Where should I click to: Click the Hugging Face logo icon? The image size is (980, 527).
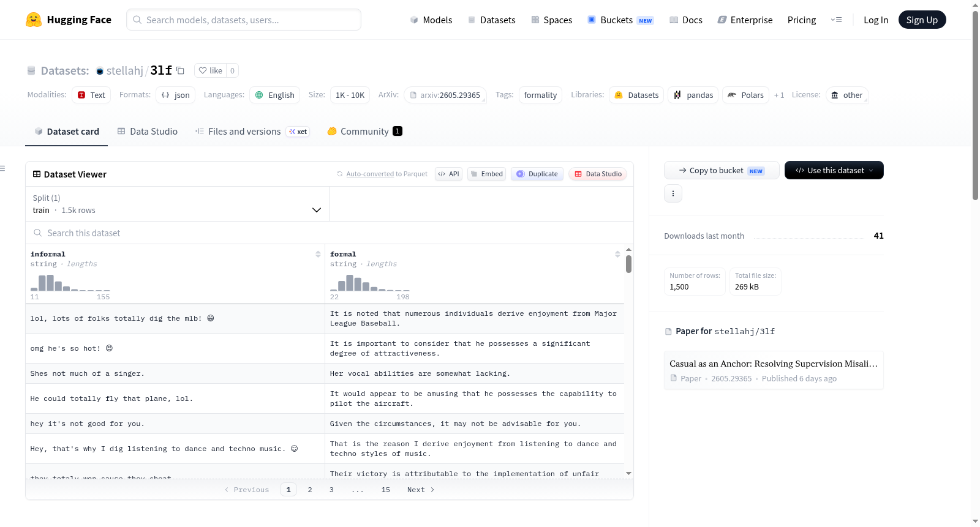(34, 20)
